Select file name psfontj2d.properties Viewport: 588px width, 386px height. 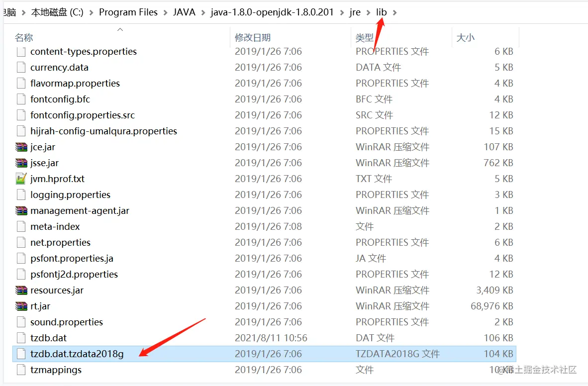tap(74, 274)
